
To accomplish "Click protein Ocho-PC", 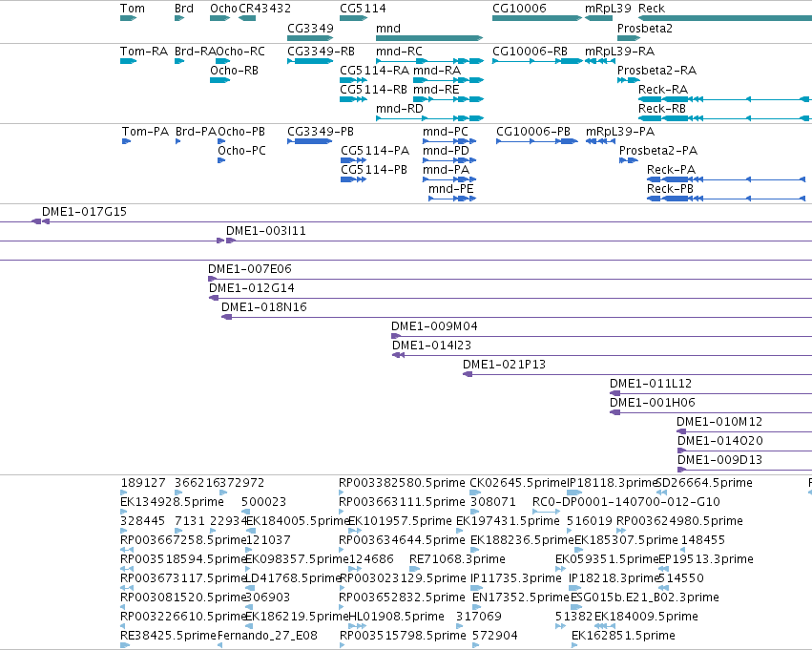I will [221, 160].
